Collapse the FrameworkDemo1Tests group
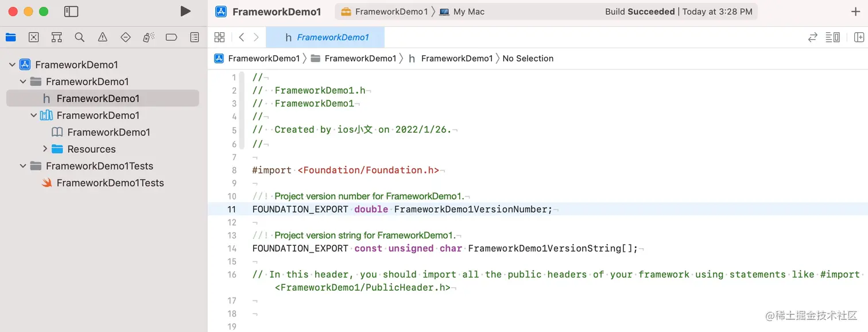 [x=23, y=166]
